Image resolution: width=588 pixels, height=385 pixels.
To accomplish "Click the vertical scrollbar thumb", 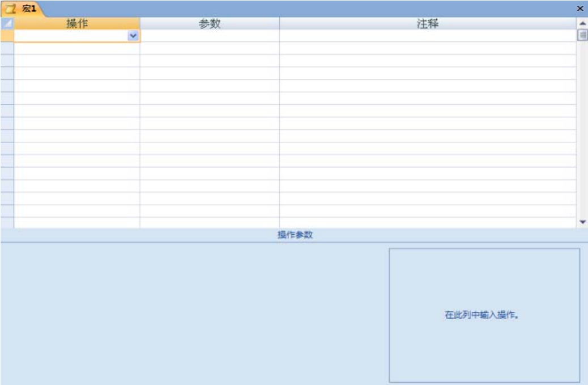I will point(582,35).
